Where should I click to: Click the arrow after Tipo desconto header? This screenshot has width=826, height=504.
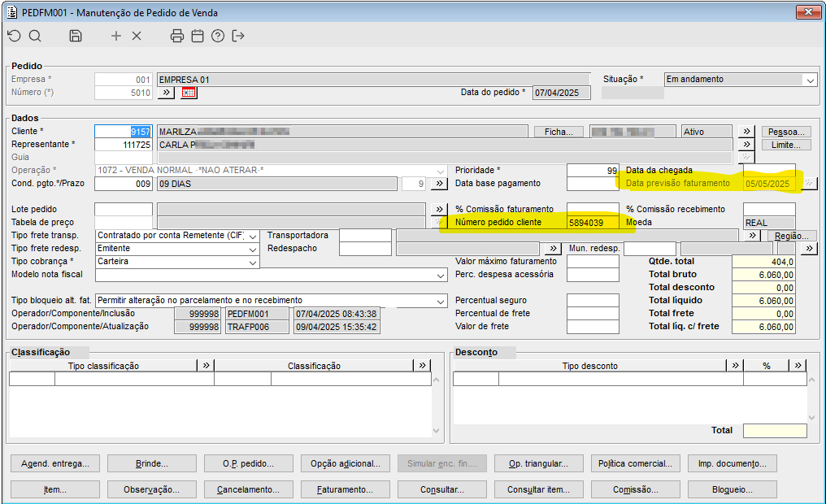pos(735,366)
